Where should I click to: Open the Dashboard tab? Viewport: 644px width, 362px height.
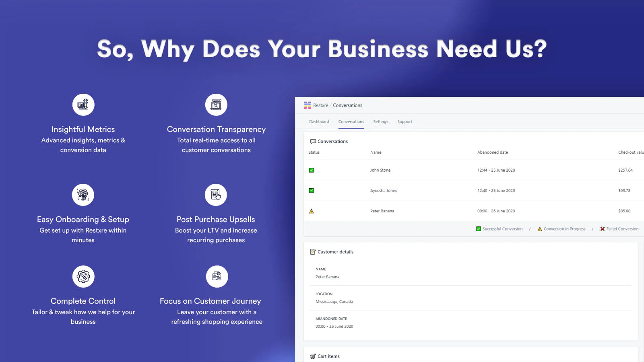point(319,121)
